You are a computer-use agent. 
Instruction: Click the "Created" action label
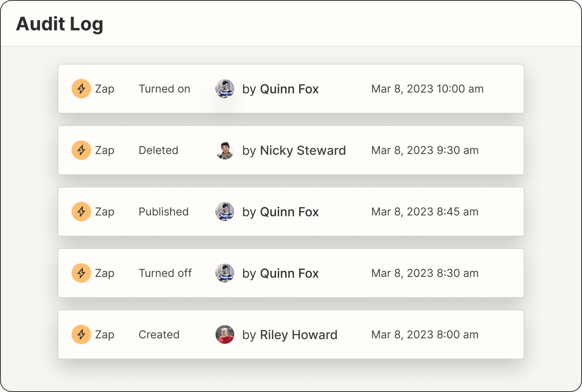[x=159, y=335]
